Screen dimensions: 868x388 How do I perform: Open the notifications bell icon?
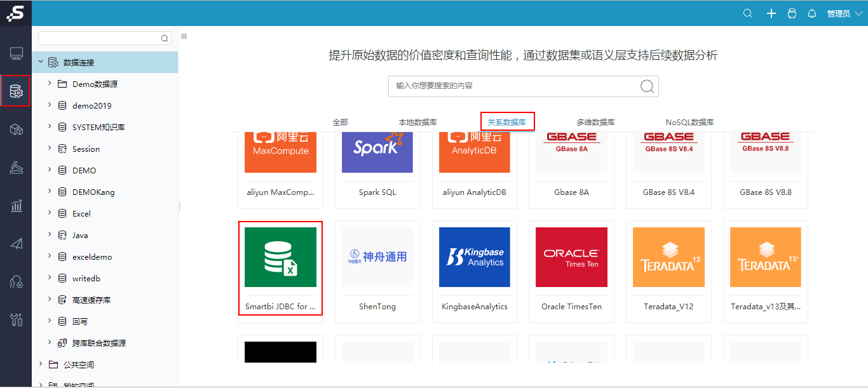(x=812, y=13)
